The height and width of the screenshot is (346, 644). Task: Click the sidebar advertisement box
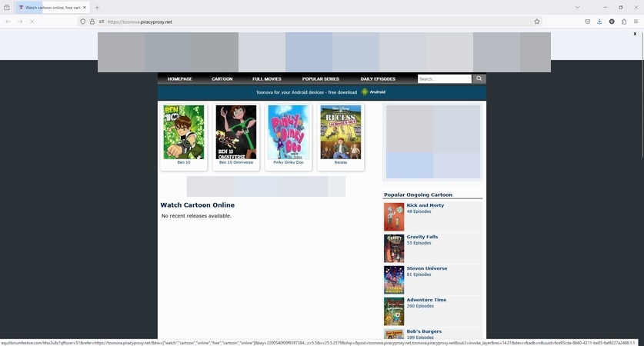click(x=433, y=141)
